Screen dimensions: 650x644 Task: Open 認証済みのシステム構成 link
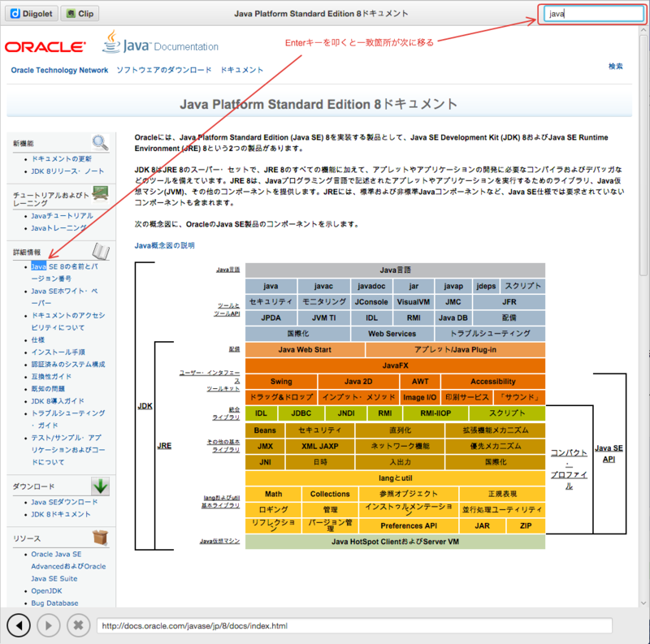click(x=68, y=365)
